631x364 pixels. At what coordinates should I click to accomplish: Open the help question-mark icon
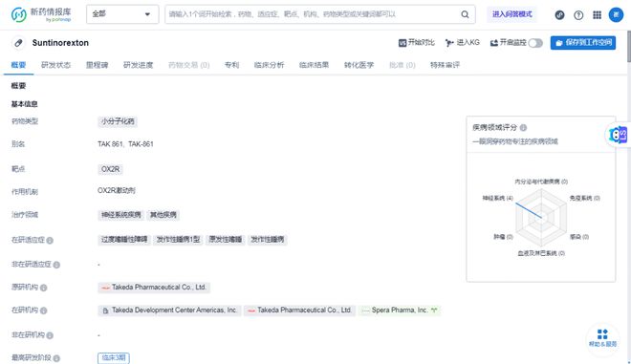pos(578,15)
